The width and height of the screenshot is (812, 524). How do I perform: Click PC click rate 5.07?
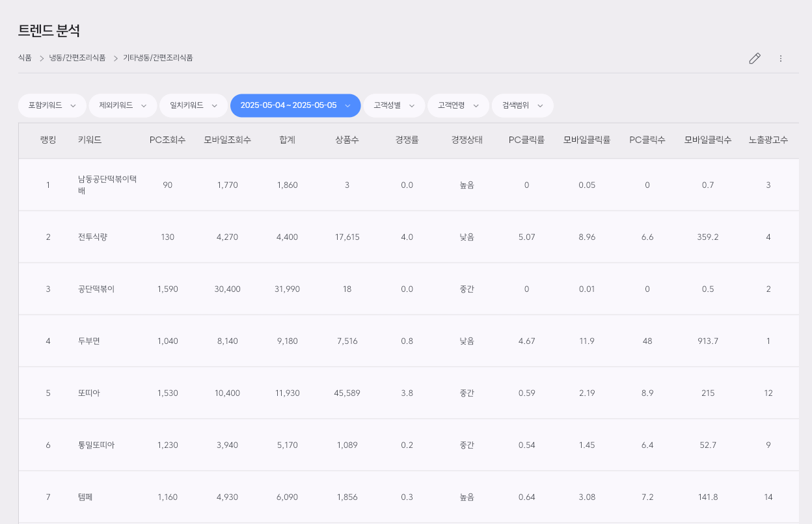(x=527, y=237)
